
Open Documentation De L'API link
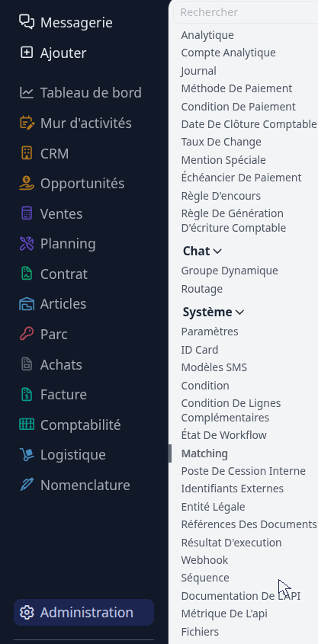[x=241, y=595]
